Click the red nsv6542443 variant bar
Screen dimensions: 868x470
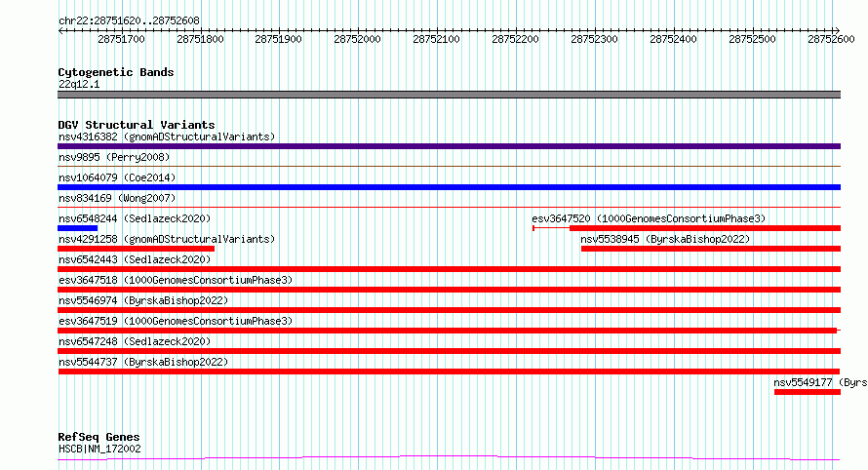[449, 269]
